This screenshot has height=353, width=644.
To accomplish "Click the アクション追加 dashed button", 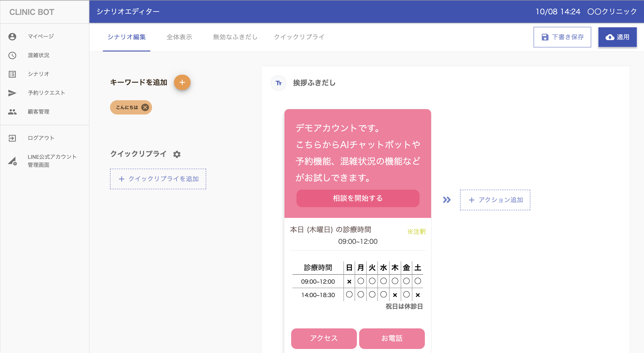I will click(x=495, y=200).
